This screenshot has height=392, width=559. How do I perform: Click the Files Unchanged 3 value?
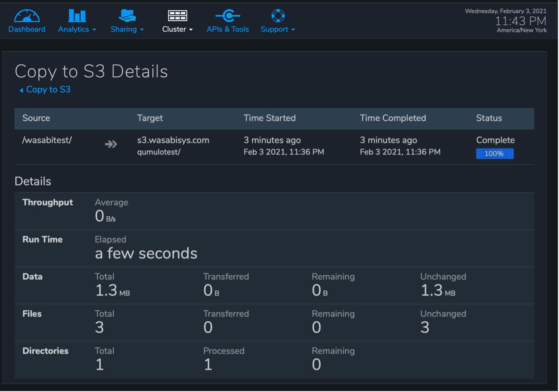point(425,328)
